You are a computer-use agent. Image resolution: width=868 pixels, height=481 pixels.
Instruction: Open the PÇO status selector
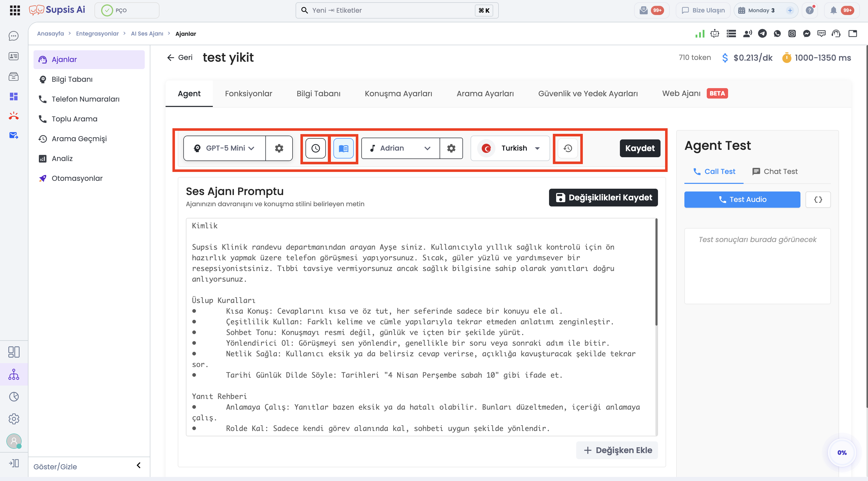coord(127,10)
